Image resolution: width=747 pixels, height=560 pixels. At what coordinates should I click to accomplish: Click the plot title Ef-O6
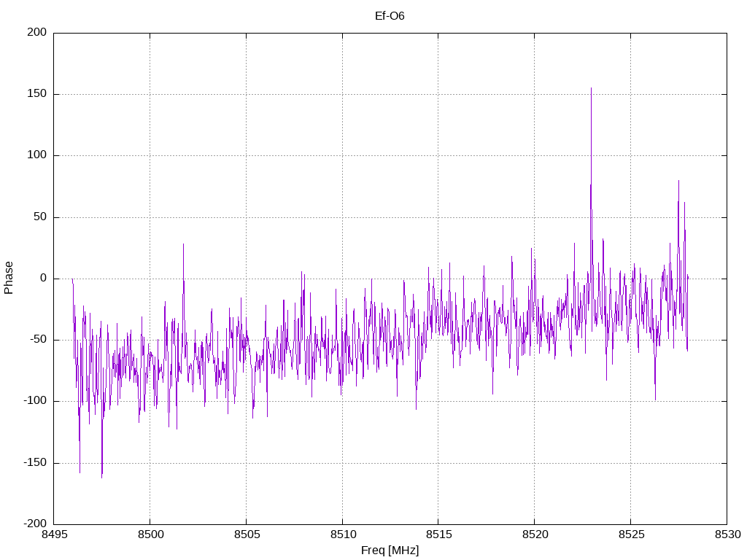[x=390, y=16]
